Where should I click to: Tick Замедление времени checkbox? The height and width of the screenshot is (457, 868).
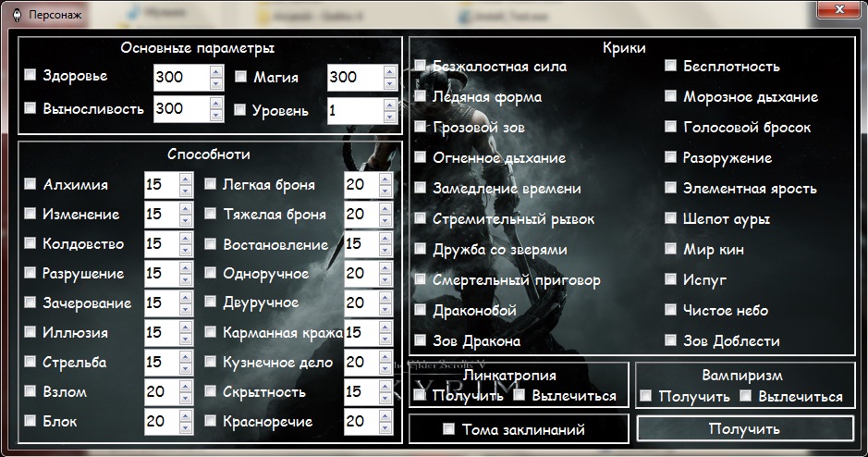[x=421, y=187]
